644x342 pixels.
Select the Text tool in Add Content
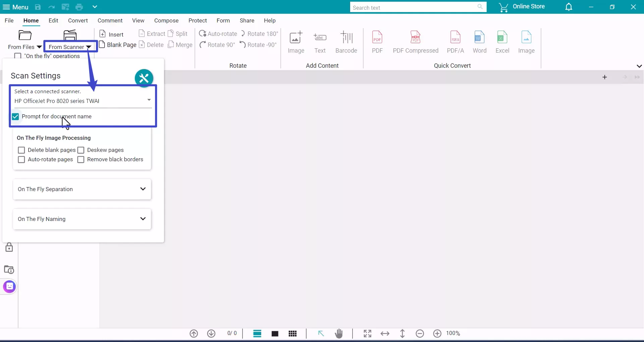(x=320, y=42)
